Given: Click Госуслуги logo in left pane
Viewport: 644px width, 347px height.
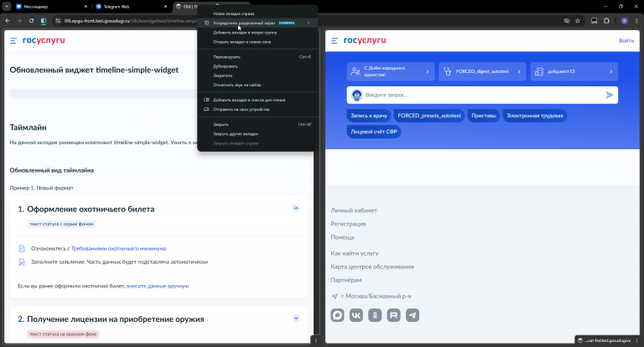Looking at the screenshot, I should pyautogui.click(x=44, y=40).
